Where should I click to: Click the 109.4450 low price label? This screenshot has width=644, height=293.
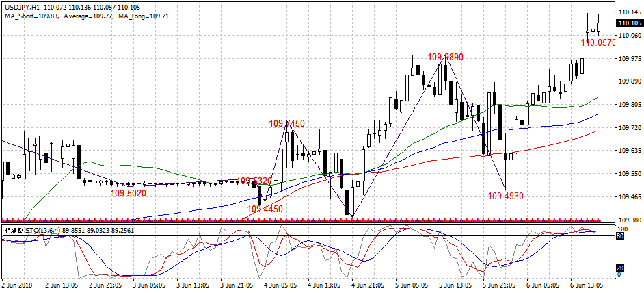pos(265,209)
